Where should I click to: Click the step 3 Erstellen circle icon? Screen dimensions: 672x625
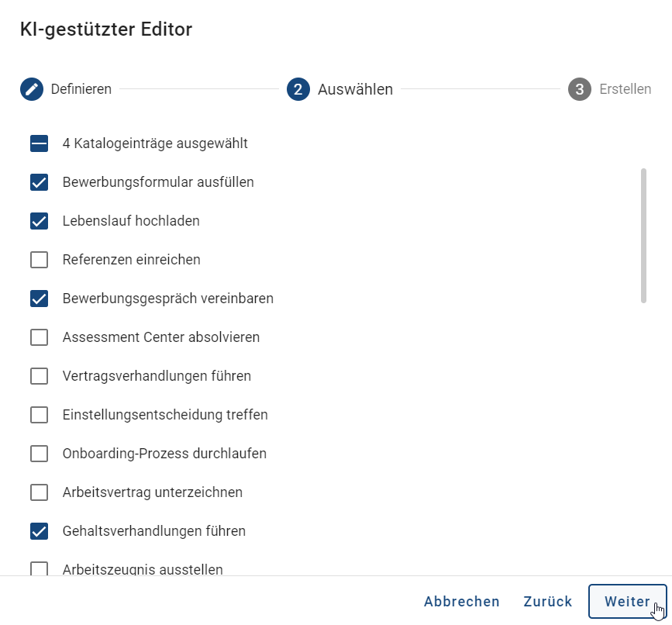pos(579,89)
